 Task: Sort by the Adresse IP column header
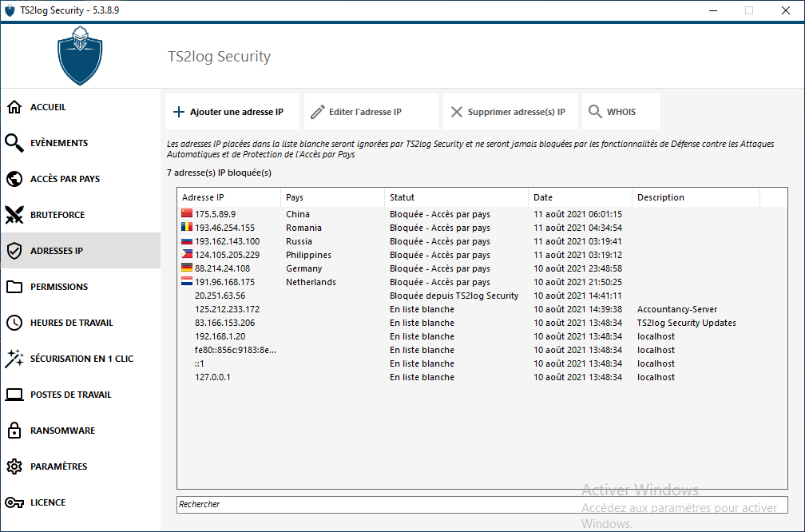click(x=229, y=197)
